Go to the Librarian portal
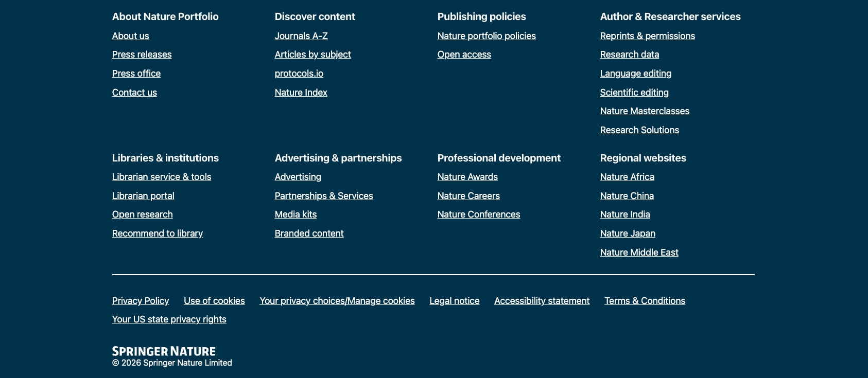Image resolution: width=868 pixels, height=378 pixels. [143, 196]
